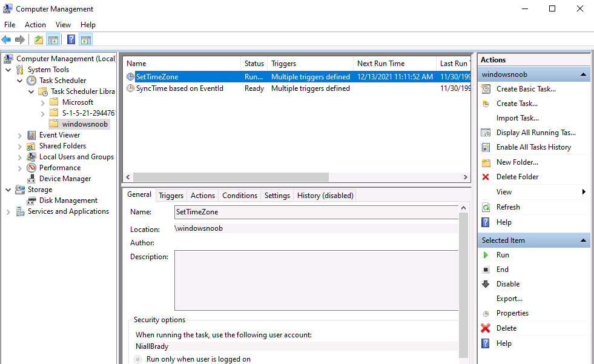Click the green Run arrow icon
This screenshot has height=364, width=594.
click(x=486, y=255)
